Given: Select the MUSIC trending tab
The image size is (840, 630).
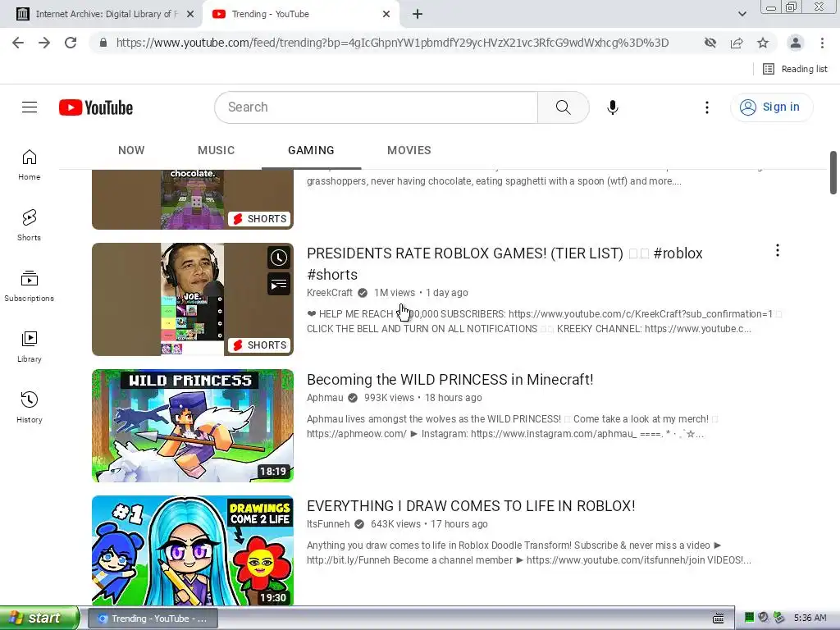Looking at the screenshot, I should [216, 151].
